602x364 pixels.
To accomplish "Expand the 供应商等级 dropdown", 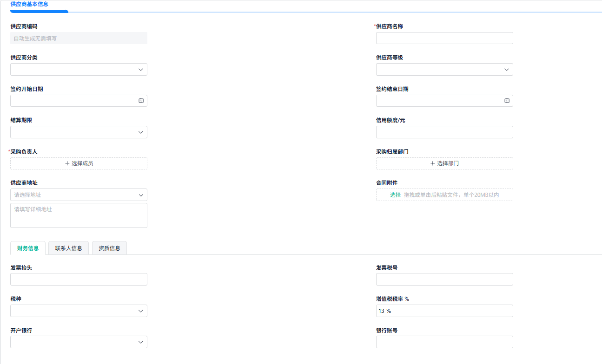I will click(444, 70).
